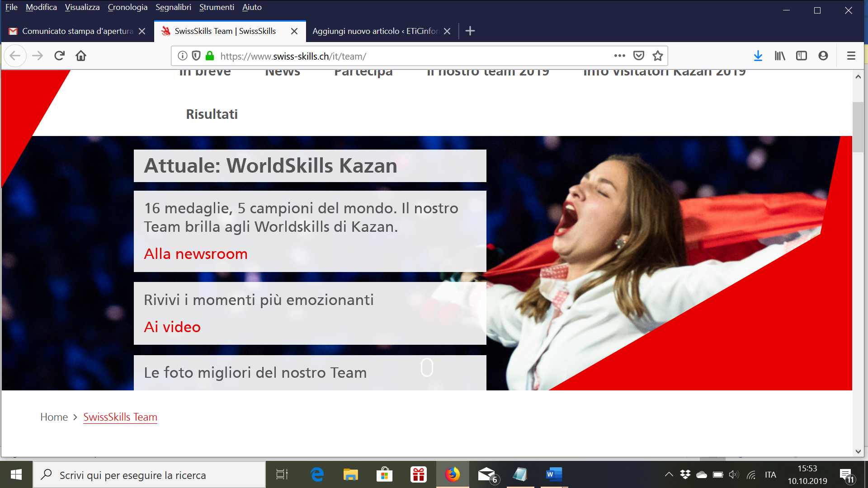
Task: Open the Segnalibri menu
Action: click(x=173, y=7)
